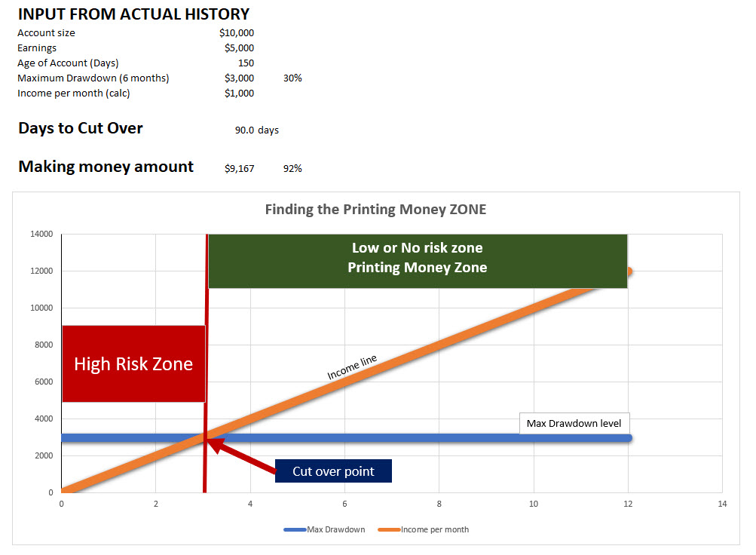Select the Maximum Drawdown $3,000 cell
The width and height of the screenshot is (756, 555).
coord(239,78)
